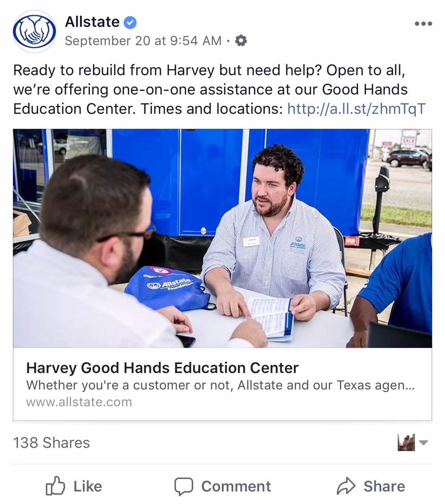Tap the Comment button label

tap(236, 486)
